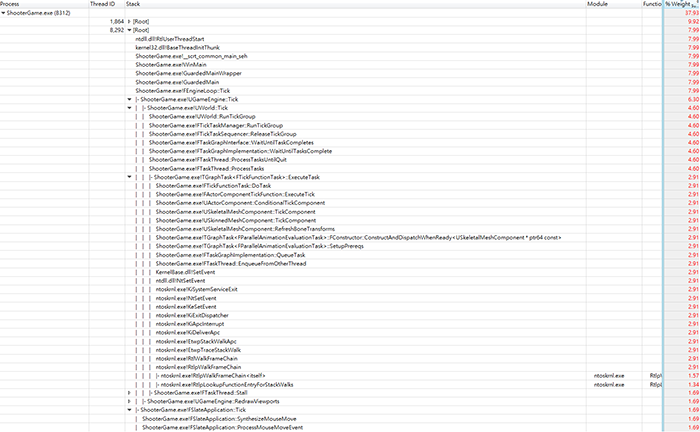Screen dimensions: 700x432
Task: Collapse the UWorld::Tick stack node
Action: (129, 108)
